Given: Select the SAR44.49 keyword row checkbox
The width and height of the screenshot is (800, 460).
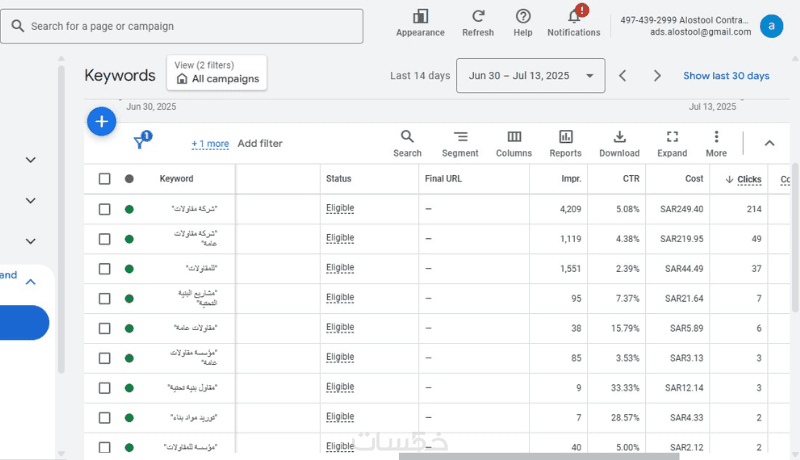Looking at the screenshot, I should (105, 268).
